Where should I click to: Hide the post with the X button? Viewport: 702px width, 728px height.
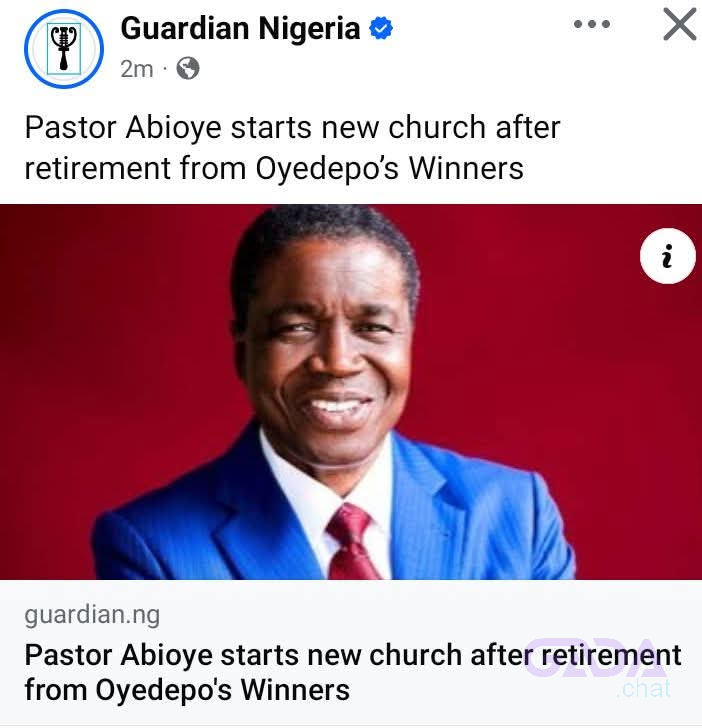click(680, 24)
